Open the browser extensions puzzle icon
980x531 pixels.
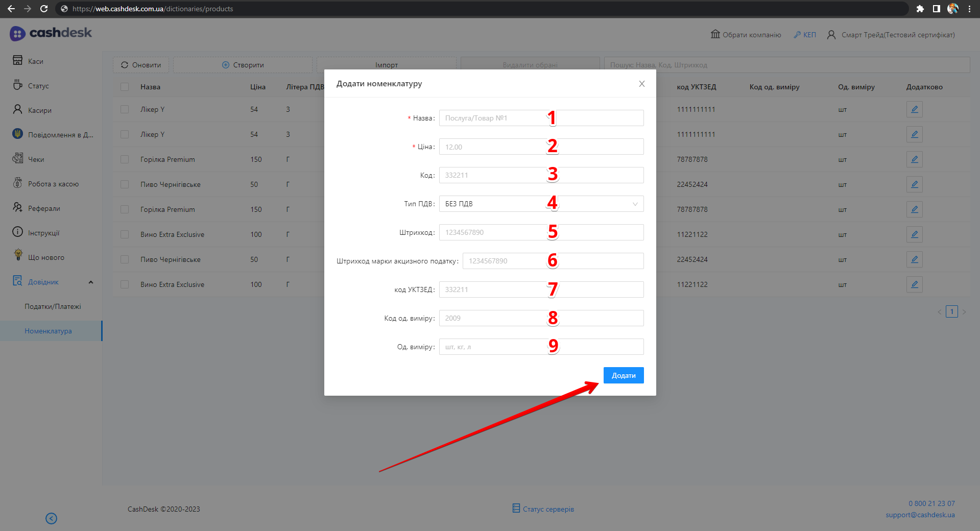click(x=920, y=9)
